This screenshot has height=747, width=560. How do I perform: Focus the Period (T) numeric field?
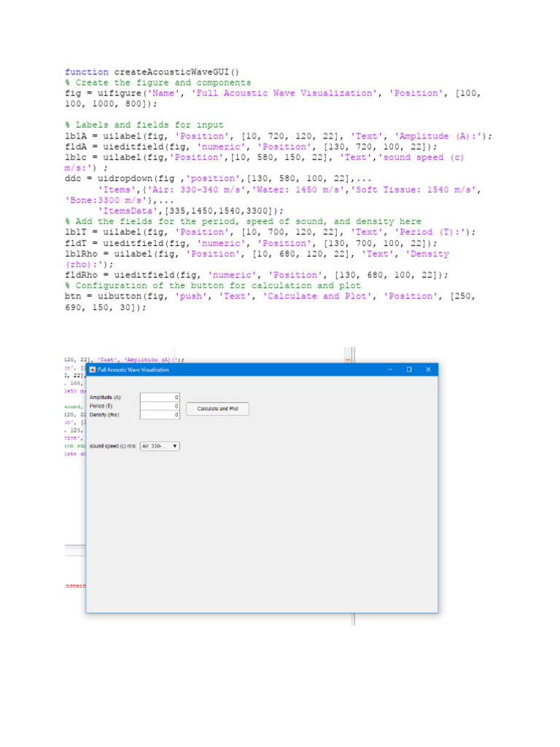(x=160, y=406)
